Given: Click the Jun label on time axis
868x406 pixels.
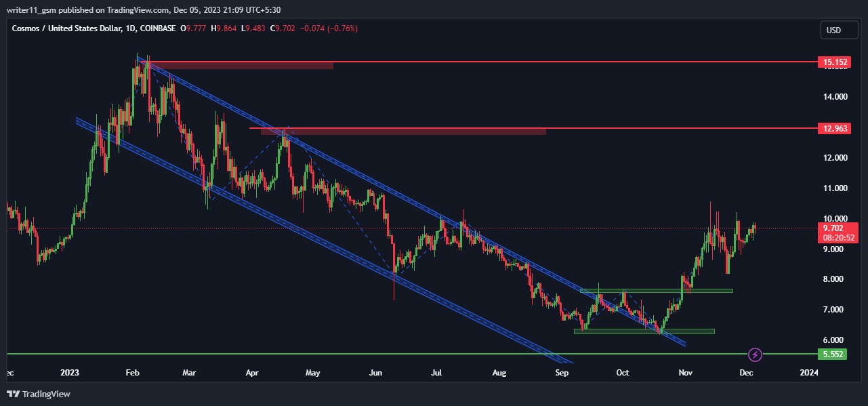Looking at the screenshot, I should pyautogui.click(x=377, y=373).
